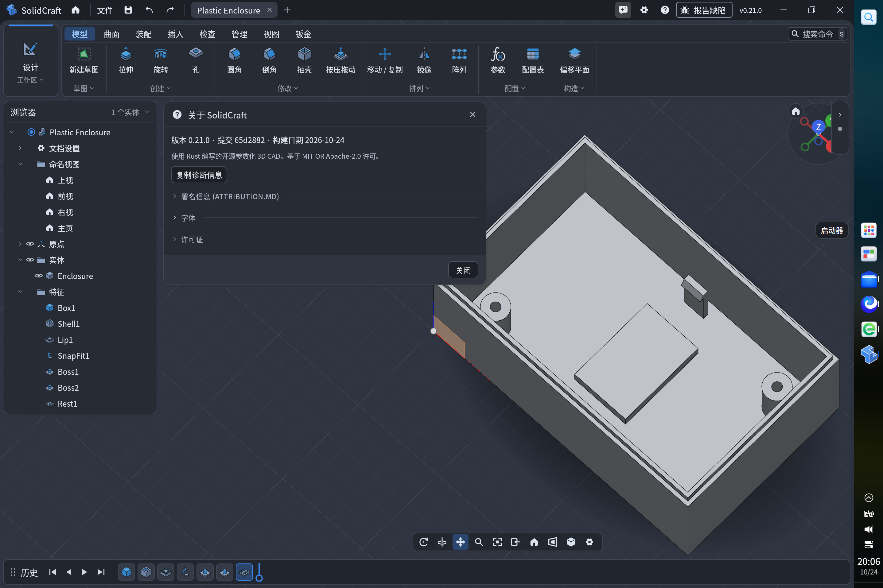Screen dimensions: 883x588
Task: Click the 关闭 button in dialog
Action: (463, 270)
